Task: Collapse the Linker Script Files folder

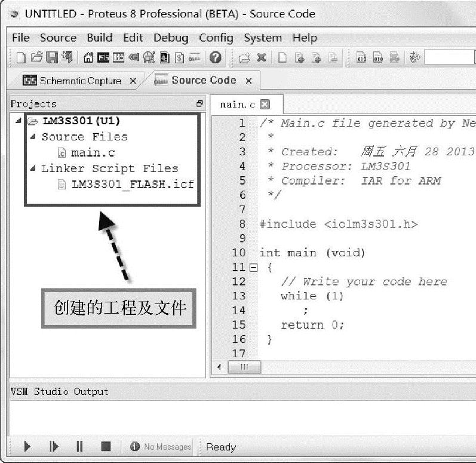Action: tap(33, 168)
